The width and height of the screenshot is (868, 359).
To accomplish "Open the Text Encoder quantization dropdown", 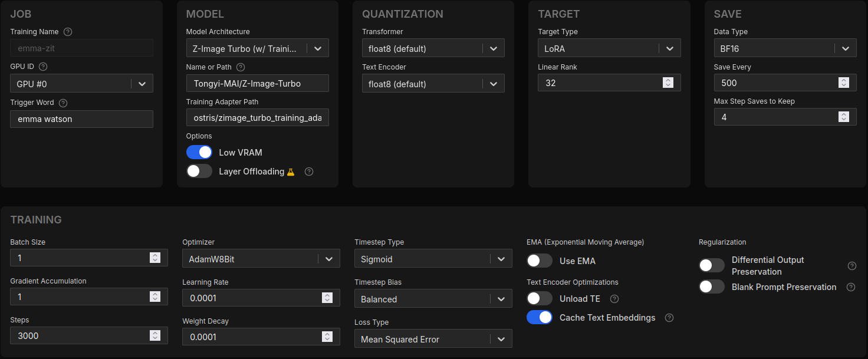I will [433, 84].
